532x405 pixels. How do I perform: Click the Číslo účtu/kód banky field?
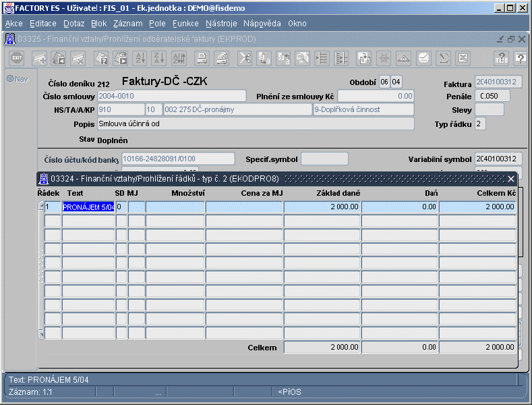pos(178,159)
